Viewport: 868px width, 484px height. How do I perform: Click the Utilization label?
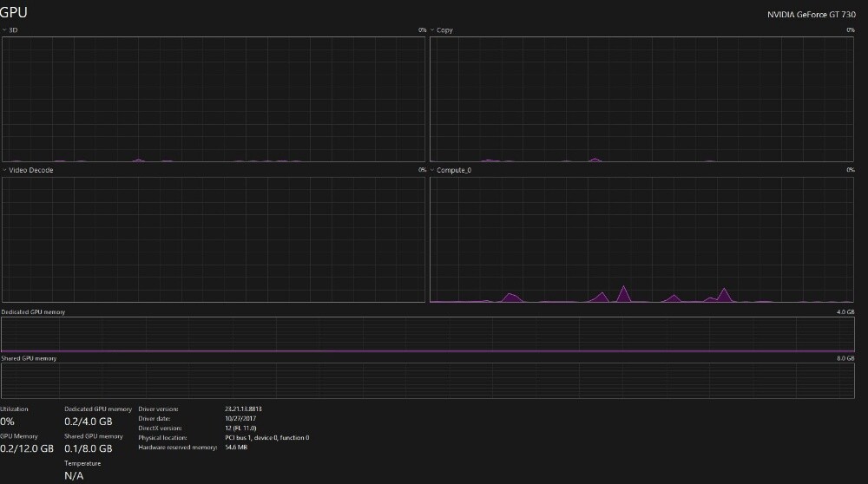tap(14, 409)
